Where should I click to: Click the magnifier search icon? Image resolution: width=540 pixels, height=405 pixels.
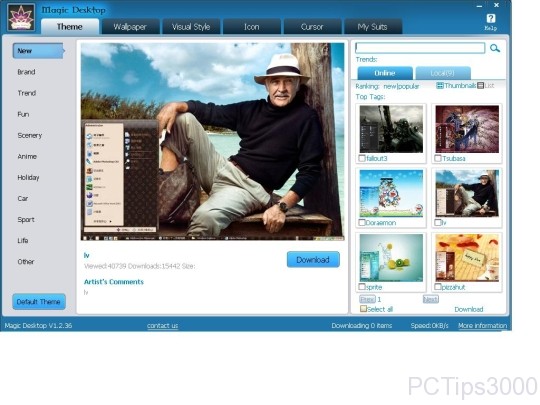click(495, 48)
